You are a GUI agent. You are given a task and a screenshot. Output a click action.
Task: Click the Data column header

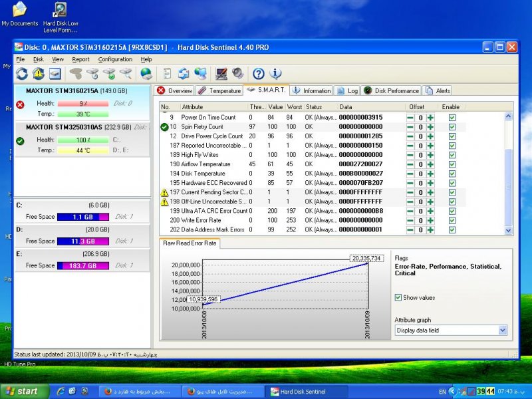click(372, 107)
